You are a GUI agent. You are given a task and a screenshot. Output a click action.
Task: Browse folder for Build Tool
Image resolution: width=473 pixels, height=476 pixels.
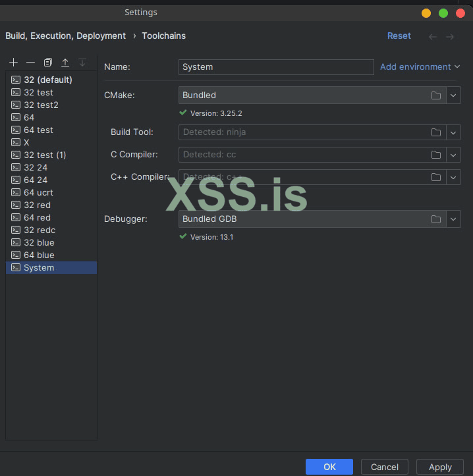(436, 132)
